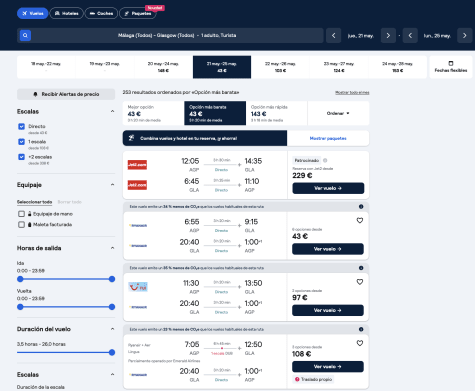Choose the 23 may - 27 may date option

coord(339,67)
